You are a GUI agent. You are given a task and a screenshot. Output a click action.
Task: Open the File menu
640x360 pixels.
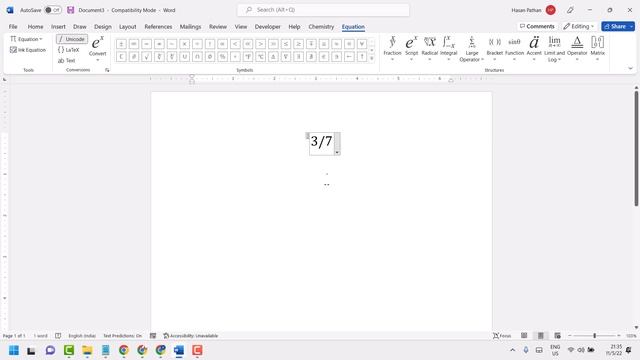13,27
